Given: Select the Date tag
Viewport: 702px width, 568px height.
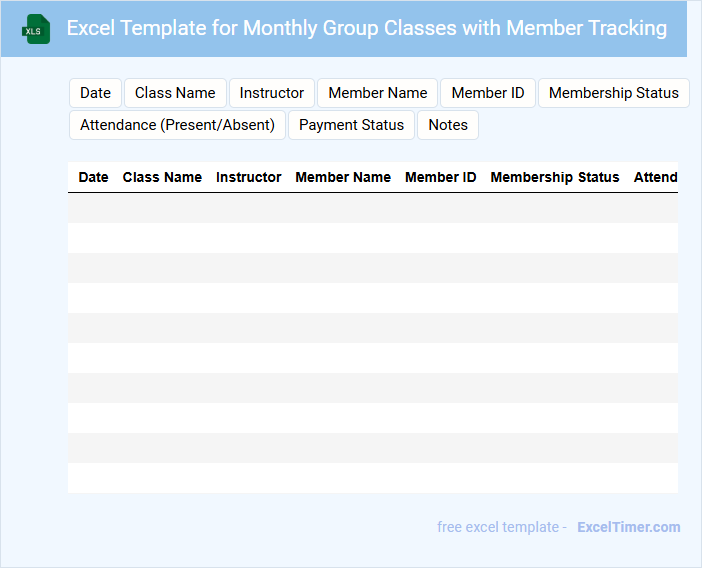Looking at the screenshot, I should point(95,93).
